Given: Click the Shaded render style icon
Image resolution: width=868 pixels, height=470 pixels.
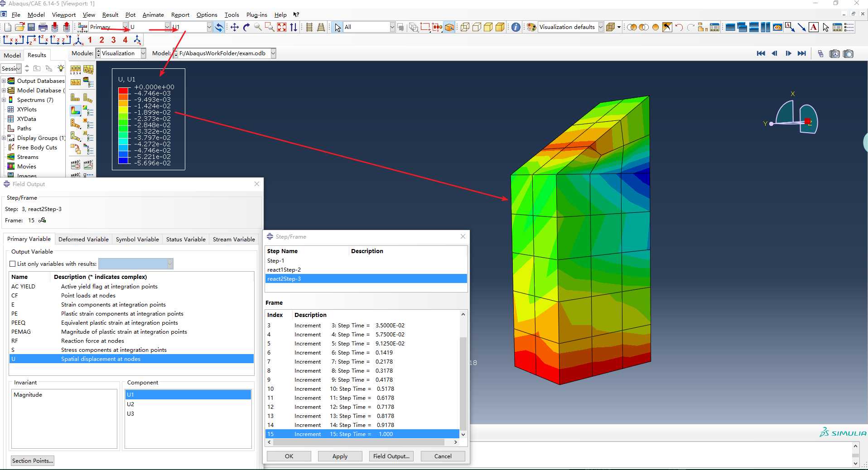Looking at the screenshot, I should coord(500,27).
